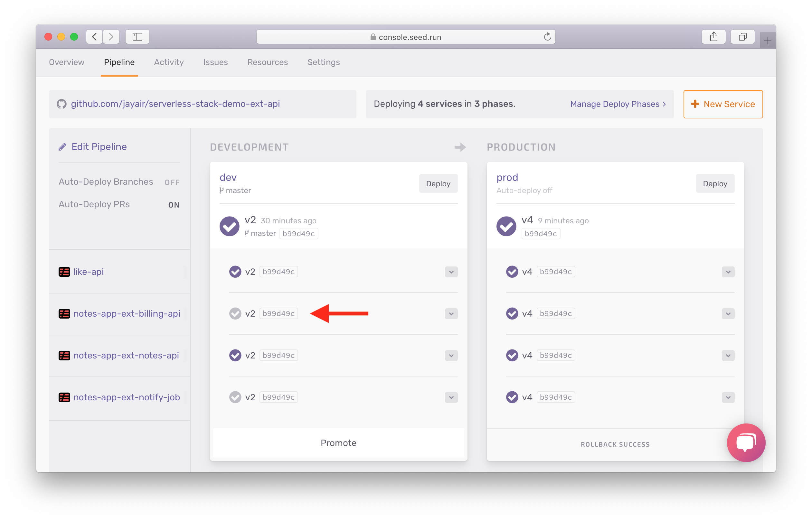
Task: Expand the dev v2 b99d49c billing dropdown
Action: pyautogui.click(x=450, y=313)
